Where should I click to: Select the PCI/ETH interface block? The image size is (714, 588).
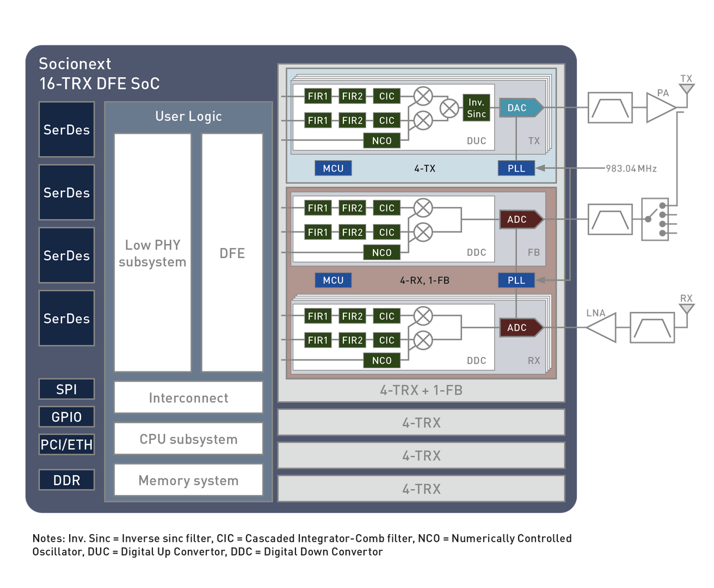[x=66, y=444]
